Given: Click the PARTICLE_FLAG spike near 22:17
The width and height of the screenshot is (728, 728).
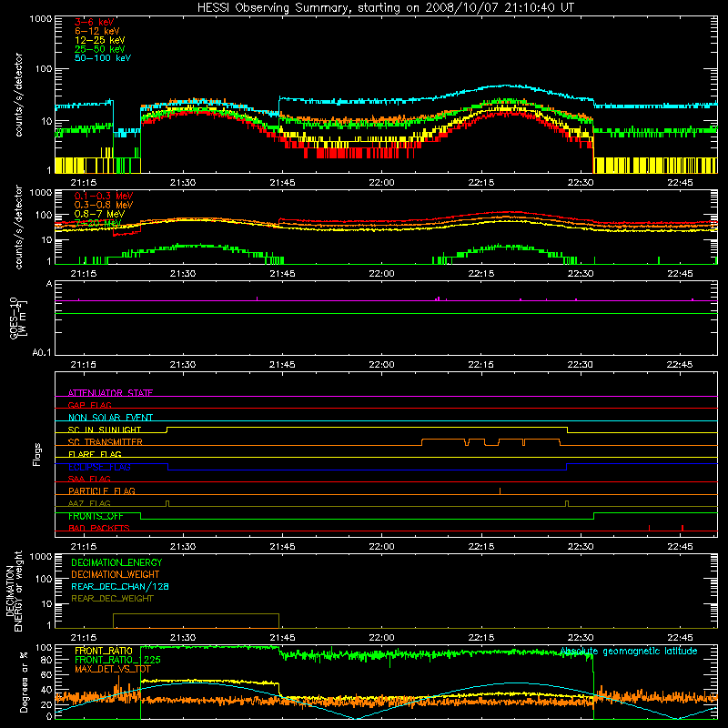Looking at the screenshot, I should pos(500,490).
